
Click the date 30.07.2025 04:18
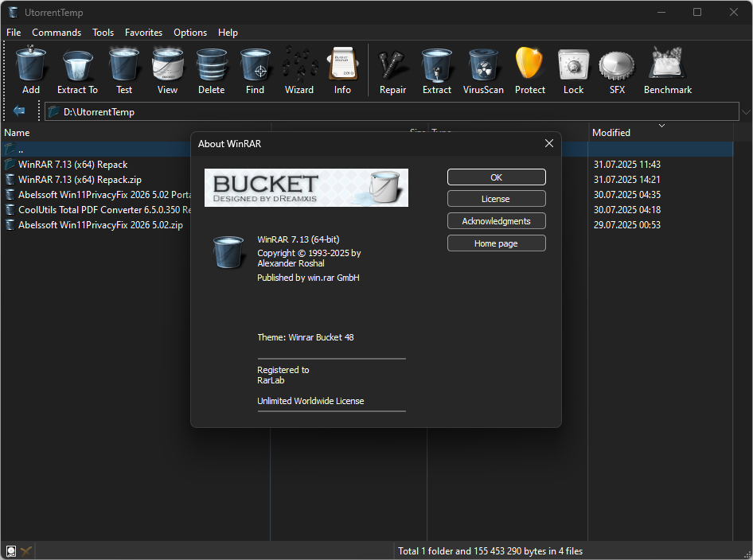[x=626, y=210]
